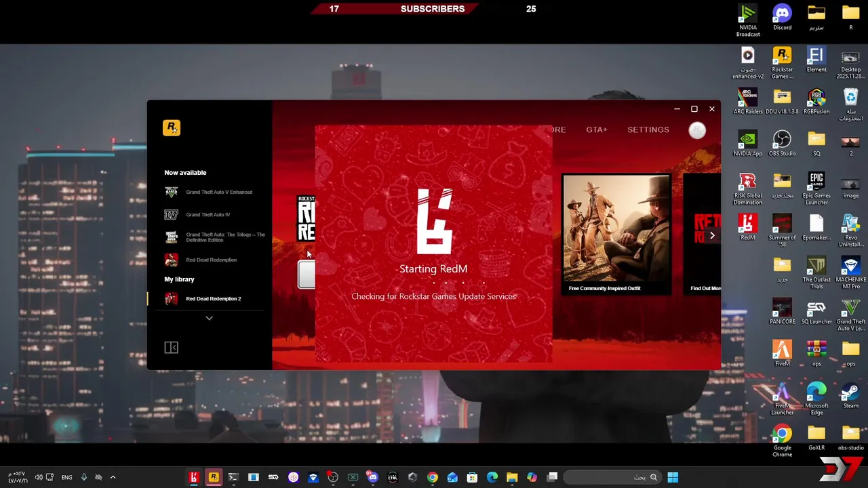Click the Windows Start button in taskbar
Viewport: 868px width, 488px height.
673,477
